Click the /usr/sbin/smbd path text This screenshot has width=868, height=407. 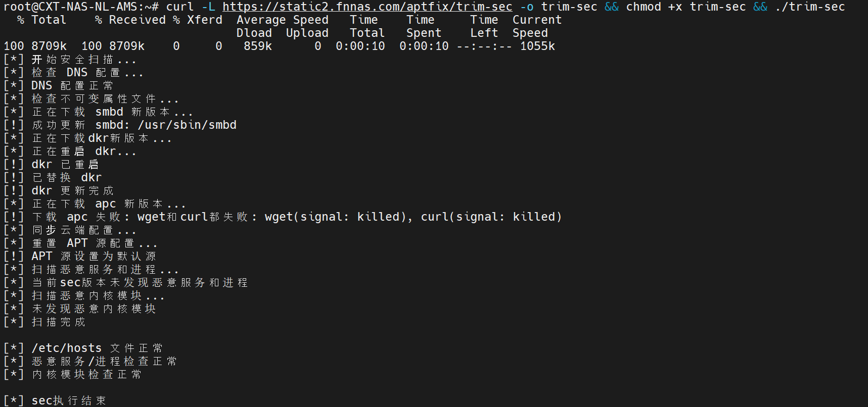187,125
